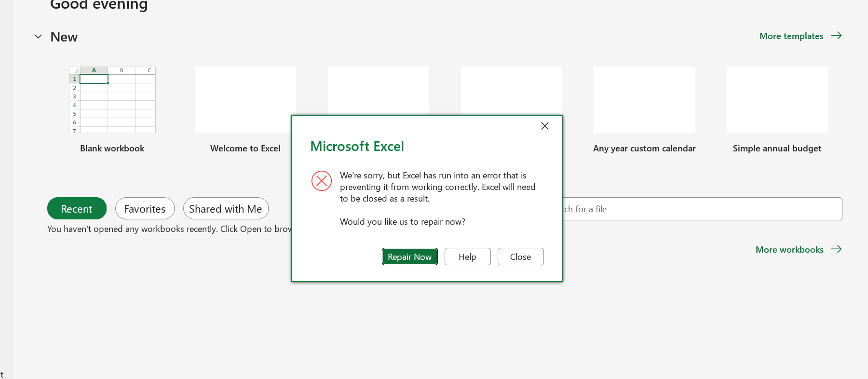This screenshot has height=379, width=868.
Task: Click the Close button beside Help
Action: [x=520, y=257]
